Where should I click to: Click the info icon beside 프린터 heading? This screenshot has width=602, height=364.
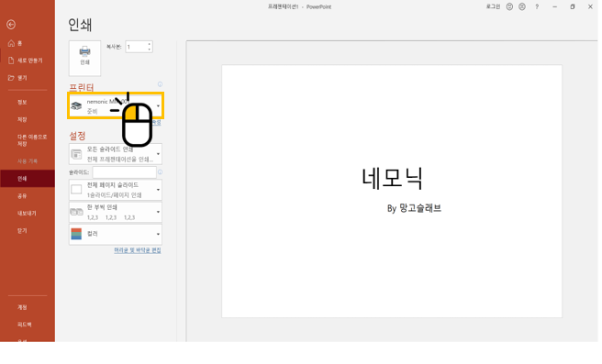tap(160, 84)
